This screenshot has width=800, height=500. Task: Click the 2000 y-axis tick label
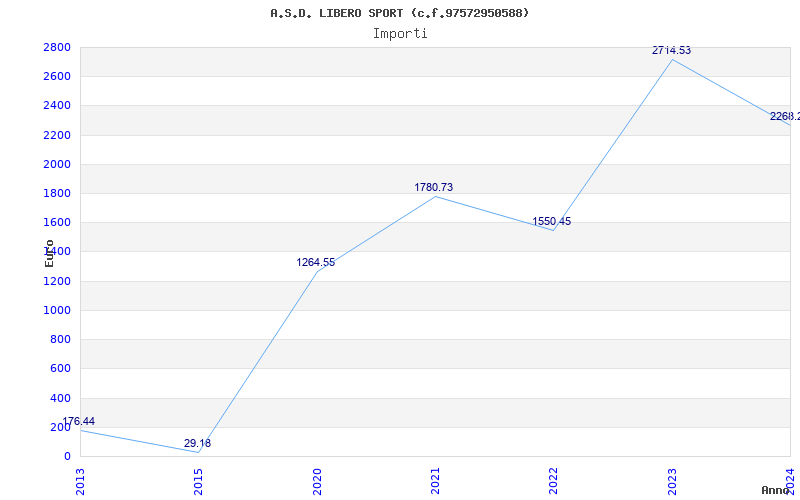pyautogui.click(x=57, y=164)
